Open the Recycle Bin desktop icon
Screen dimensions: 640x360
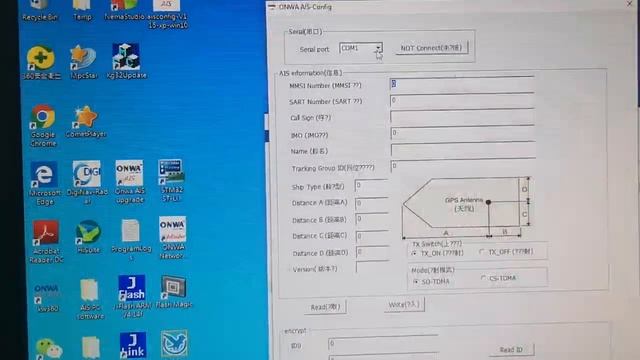coord(40,10)
